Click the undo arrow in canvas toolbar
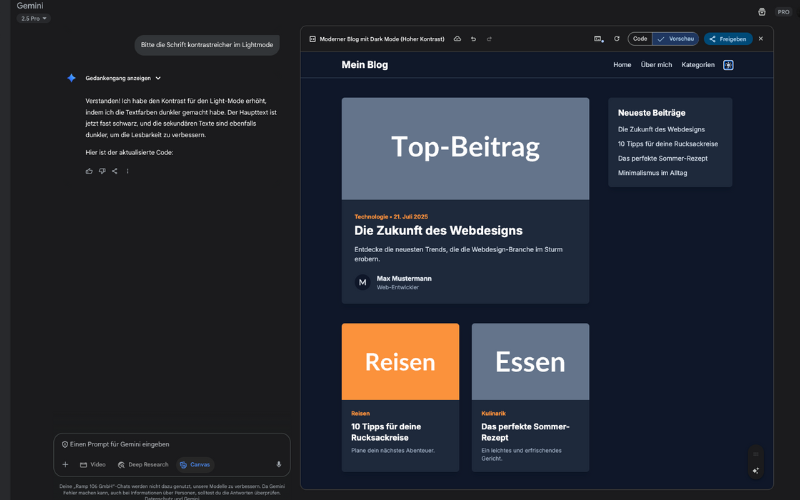The width and height of the screenshot is (800, 500). [x=473, y=38]
